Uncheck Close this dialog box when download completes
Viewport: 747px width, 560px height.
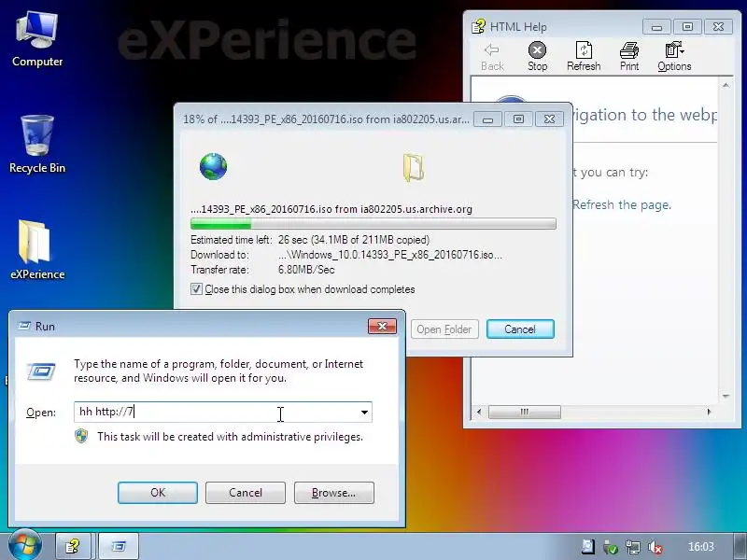click(x=196, y=289)
